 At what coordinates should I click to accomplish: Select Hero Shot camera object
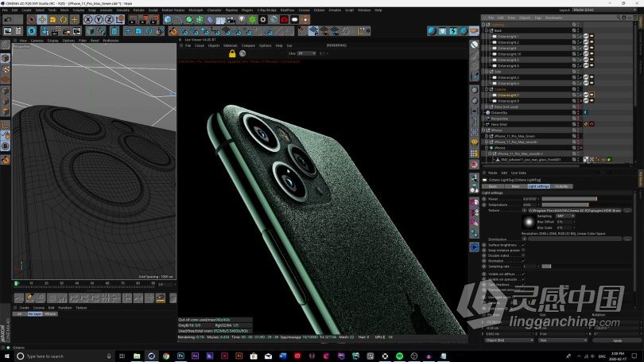[499, 124]
